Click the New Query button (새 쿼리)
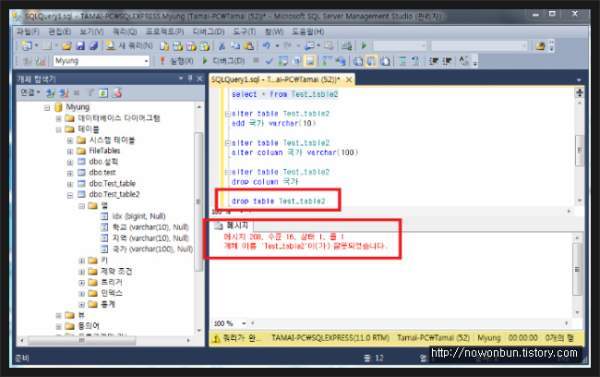This screenshot has height=377, width=600. [x=129, y=46]
